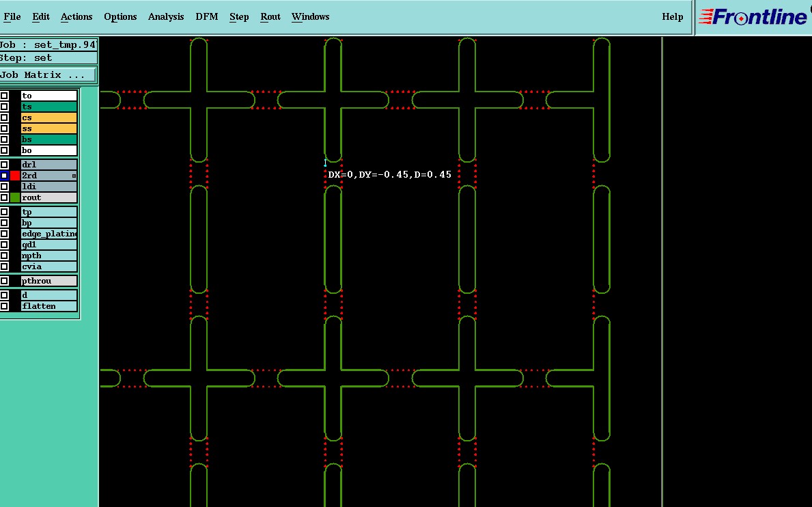
Task: Choose the 'd' layer label
Action: coord(48,295)
